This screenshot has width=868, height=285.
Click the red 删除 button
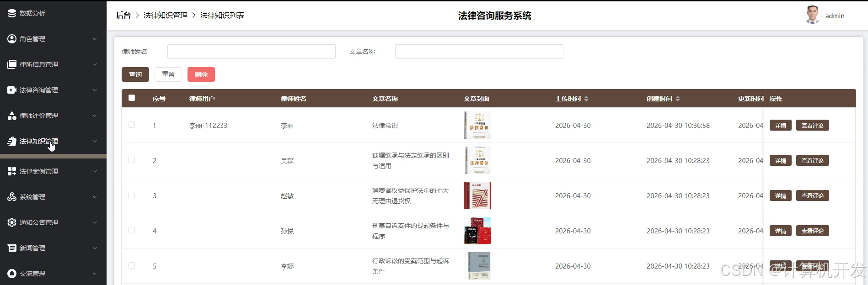pyautogui.click(x=201, y=74)
